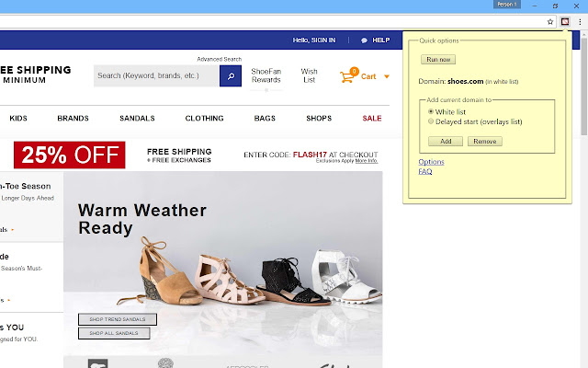Click Add to add current domain
The width and height of the screenshot is (588, 368).
446,141
